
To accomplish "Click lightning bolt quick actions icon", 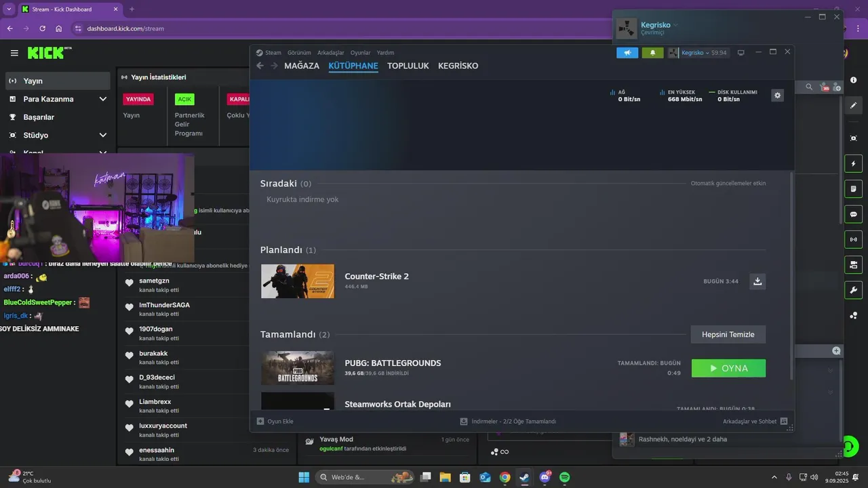I will point(853,163).
